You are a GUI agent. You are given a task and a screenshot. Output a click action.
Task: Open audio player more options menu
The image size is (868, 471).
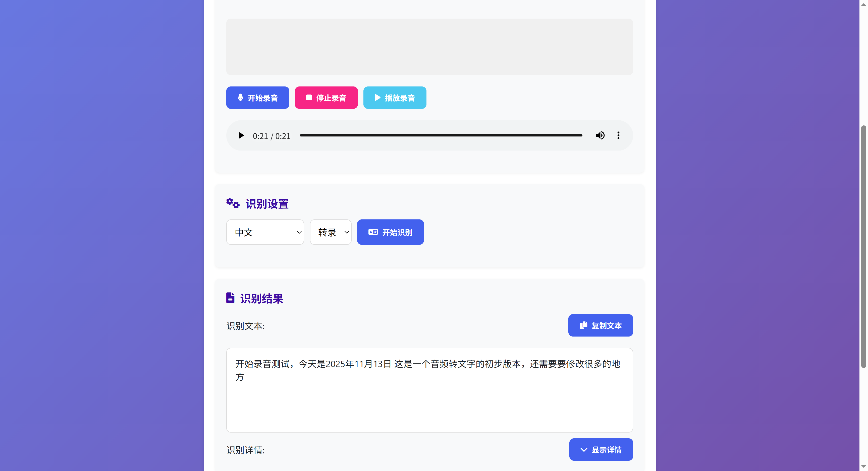pyautogui.click(x=618, y=135)
